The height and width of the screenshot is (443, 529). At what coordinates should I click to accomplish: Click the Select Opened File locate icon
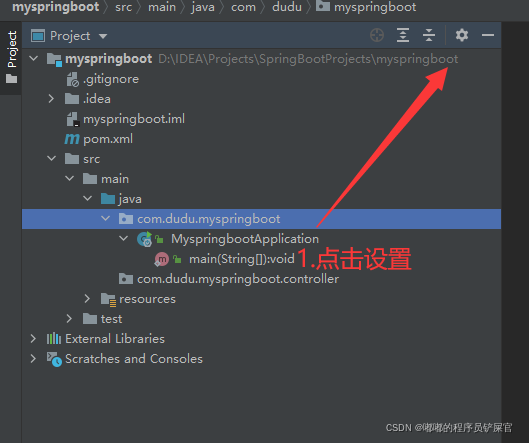[x=377, y=35]
